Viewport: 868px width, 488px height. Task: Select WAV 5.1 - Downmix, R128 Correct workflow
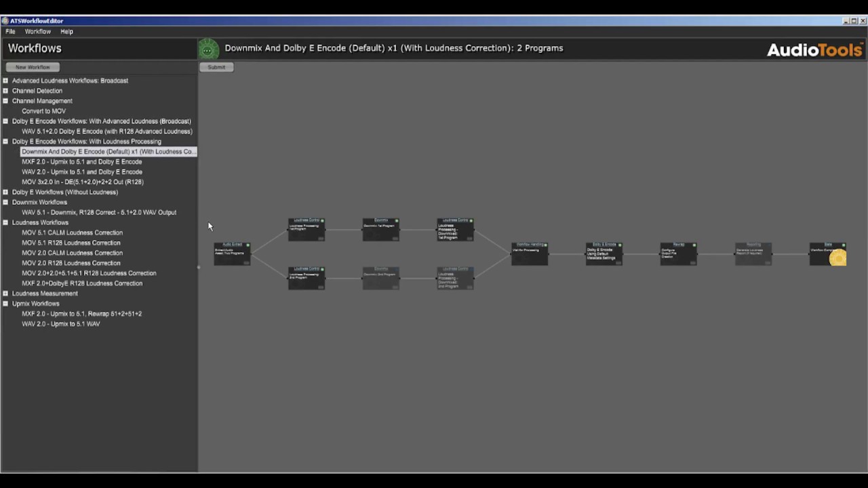pos(99,213)
